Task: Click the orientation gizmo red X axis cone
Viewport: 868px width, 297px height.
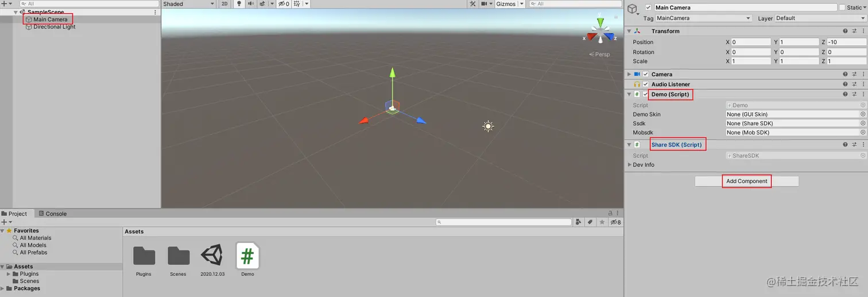Action: [x=591, y=37]
